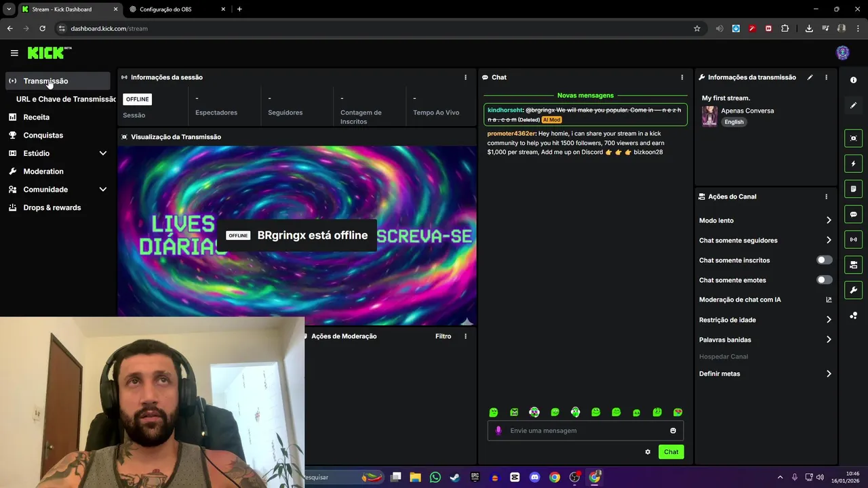
Task: Click the Novas mensagens indicator
Action: [585, 96]
